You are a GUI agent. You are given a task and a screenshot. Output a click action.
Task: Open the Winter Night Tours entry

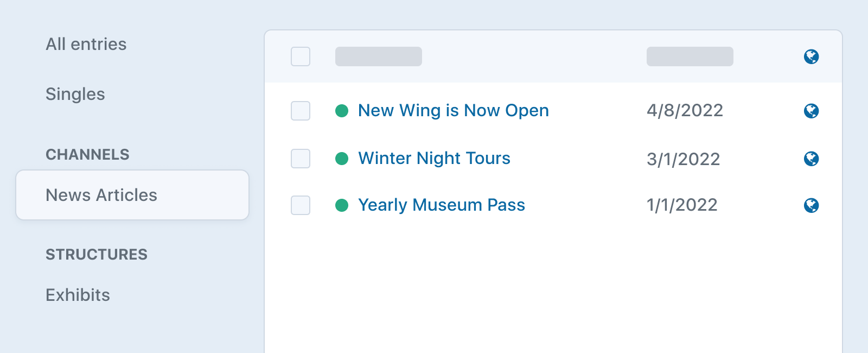[x=434, y=159]
